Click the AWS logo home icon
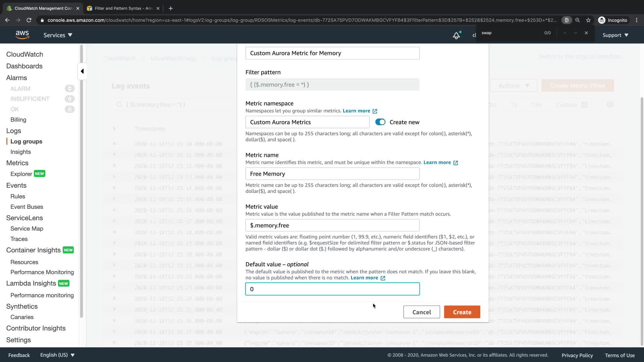The height and width of the screenshot is (362, 644). tap(22, 35)
